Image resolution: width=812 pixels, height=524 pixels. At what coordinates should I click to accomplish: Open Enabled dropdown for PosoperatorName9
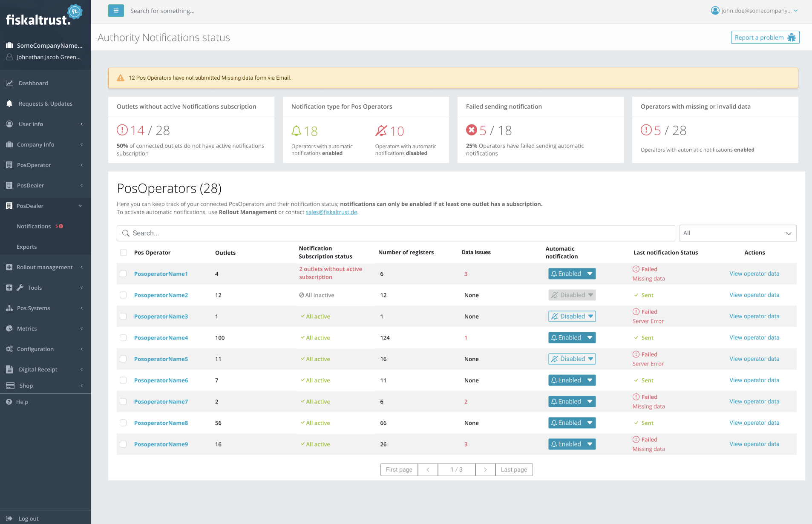[572, 444]
